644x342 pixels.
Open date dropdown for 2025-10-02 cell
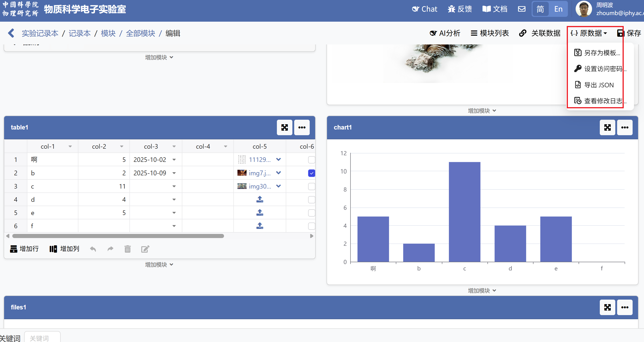174,160
